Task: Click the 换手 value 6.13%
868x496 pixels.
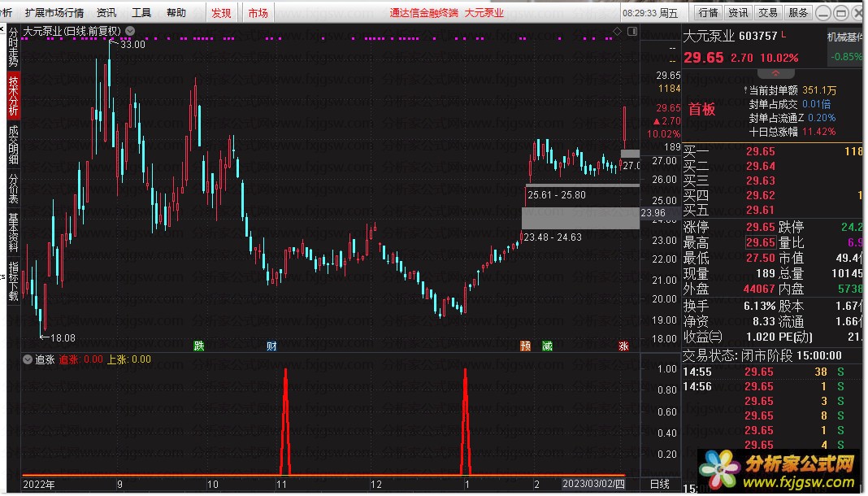Action: (759, 306)
